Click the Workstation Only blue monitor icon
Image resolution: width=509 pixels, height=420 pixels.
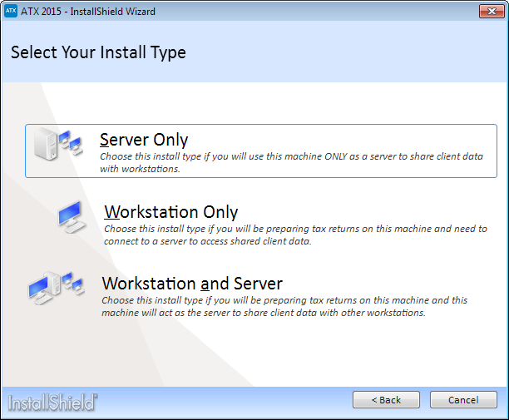point(72,217)
